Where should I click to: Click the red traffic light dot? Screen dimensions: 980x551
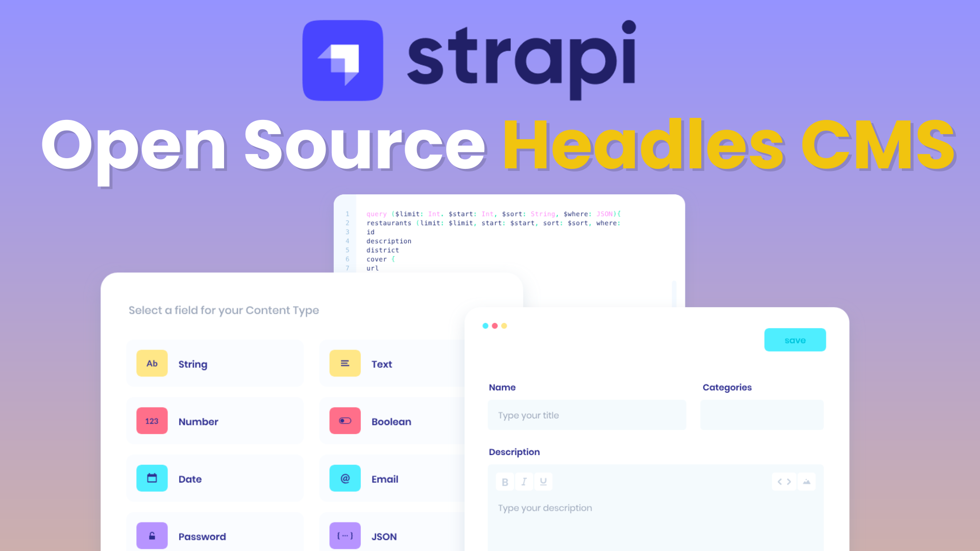pyautogui.click(x=495, y=325)
